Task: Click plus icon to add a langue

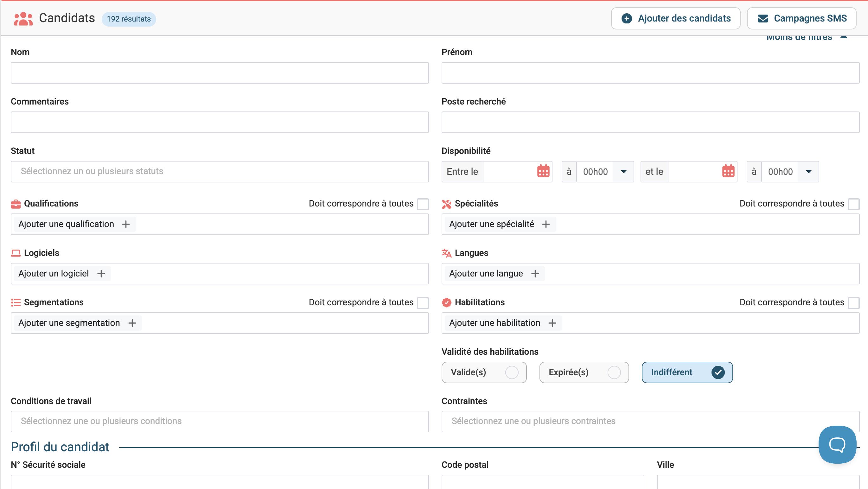Action: (535, 274)
